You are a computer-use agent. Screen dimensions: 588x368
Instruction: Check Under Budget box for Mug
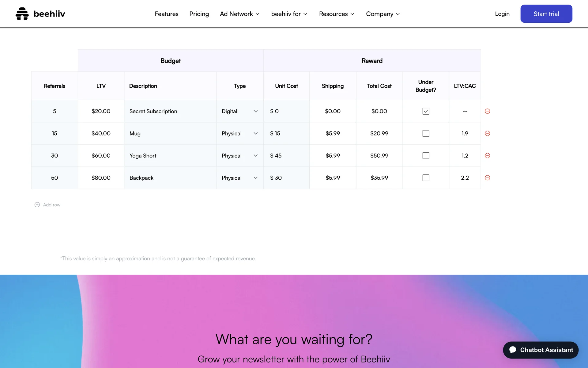tap(426, 133)
